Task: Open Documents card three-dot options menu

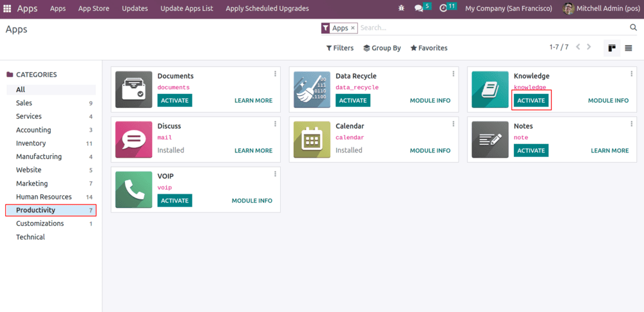Action: 275,73
